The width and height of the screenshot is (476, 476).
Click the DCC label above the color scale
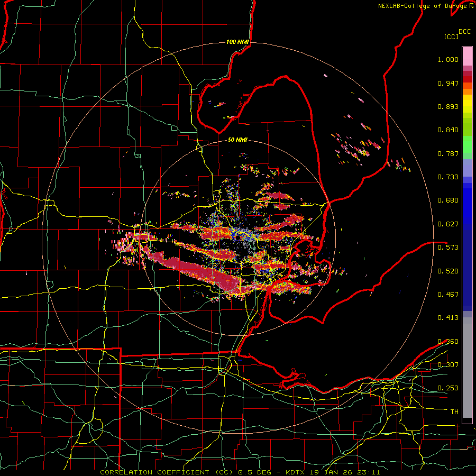coord(464,32)
